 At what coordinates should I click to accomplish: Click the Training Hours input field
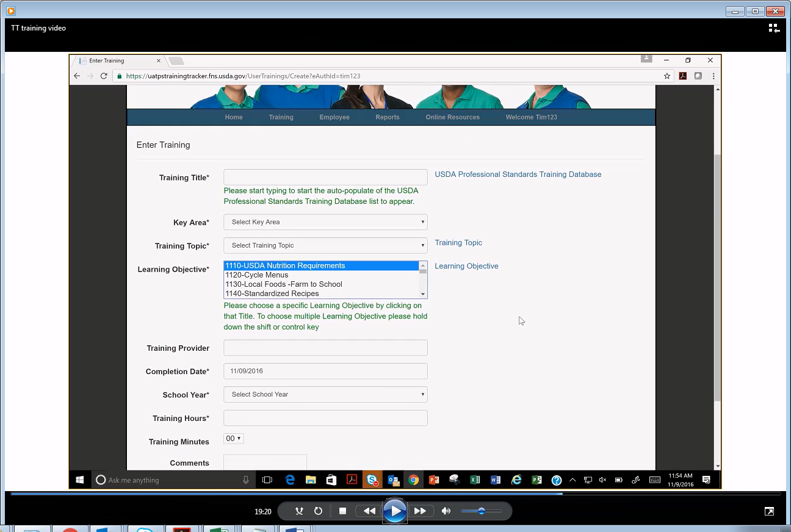[x=325, y=418]
